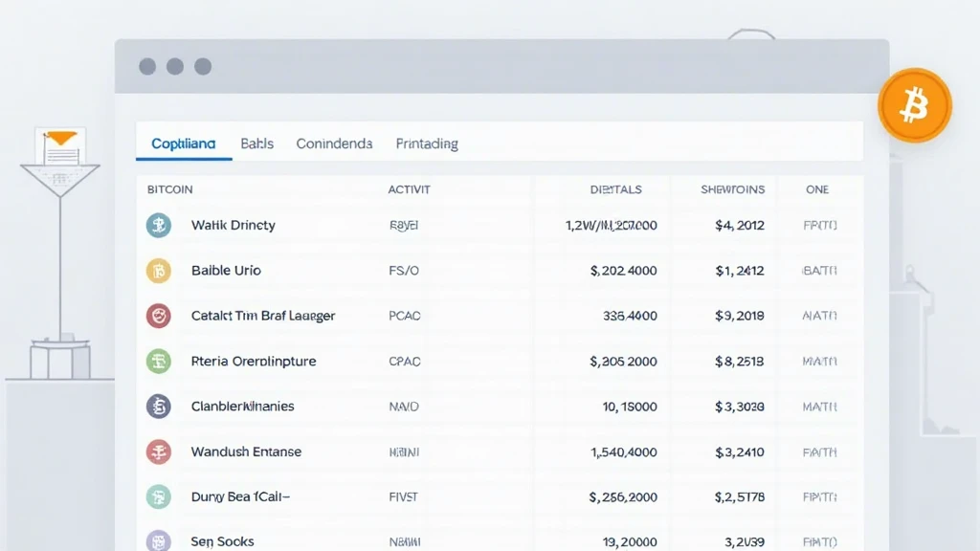Go to the Frintading tab
The width and height of the screenshot is (980, 551).
click(427, 143)
